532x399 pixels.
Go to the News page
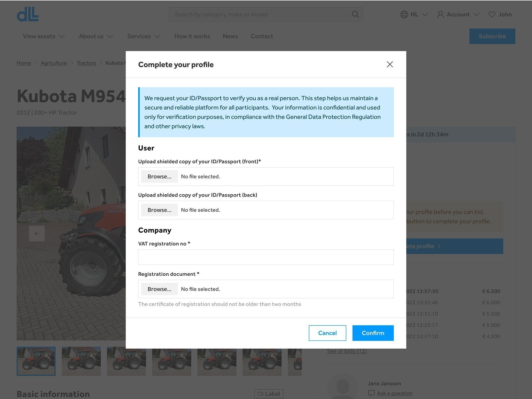click(230, 36)
